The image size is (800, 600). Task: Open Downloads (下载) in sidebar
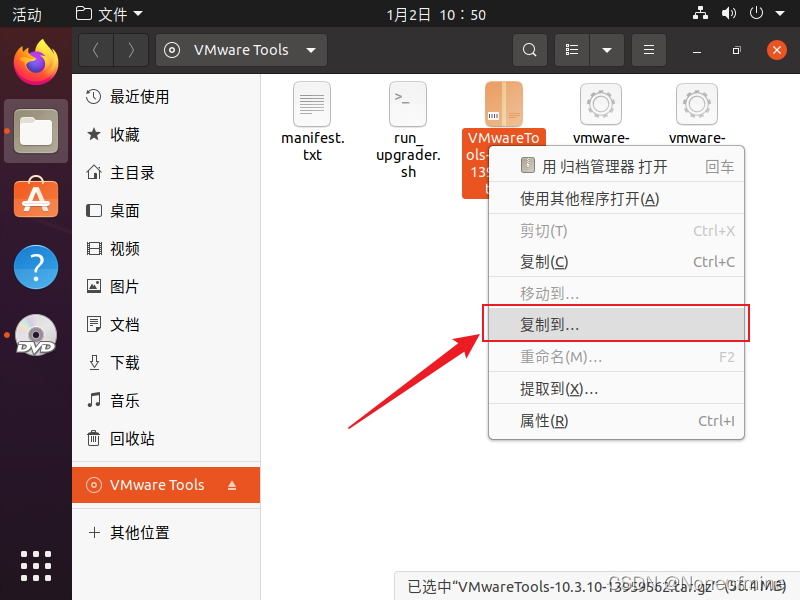click(x=166, y=363)
